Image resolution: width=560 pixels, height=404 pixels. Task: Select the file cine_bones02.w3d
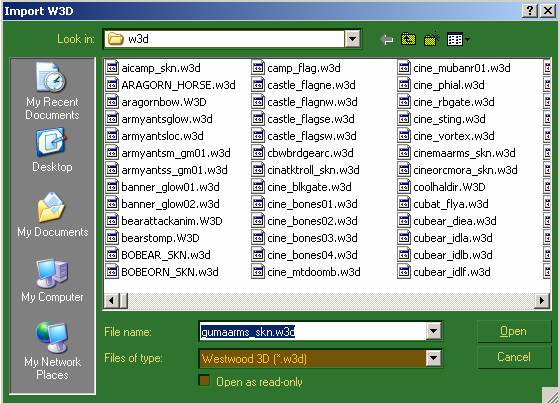click(305, 221)
